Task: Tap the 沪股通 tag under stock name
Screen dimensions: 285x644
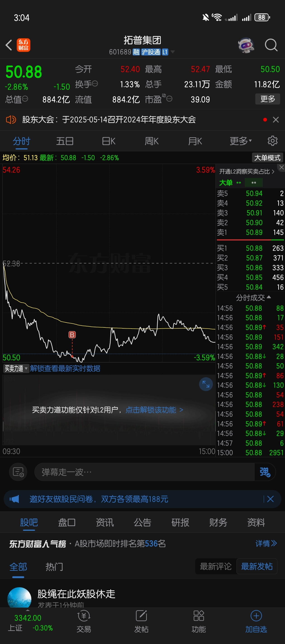Action: (x=151, y=52)
